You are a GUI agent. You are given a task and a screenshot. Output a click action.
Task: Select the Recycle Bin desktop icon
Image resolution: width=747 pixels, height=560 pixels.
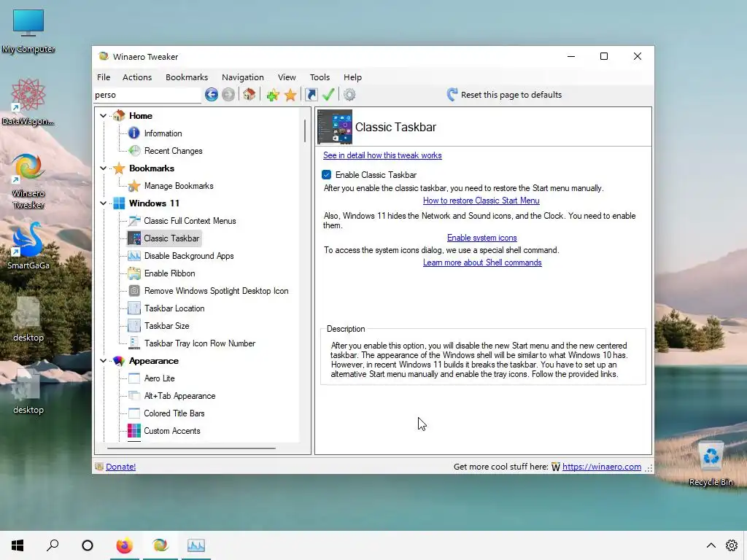tap(711, 464)
